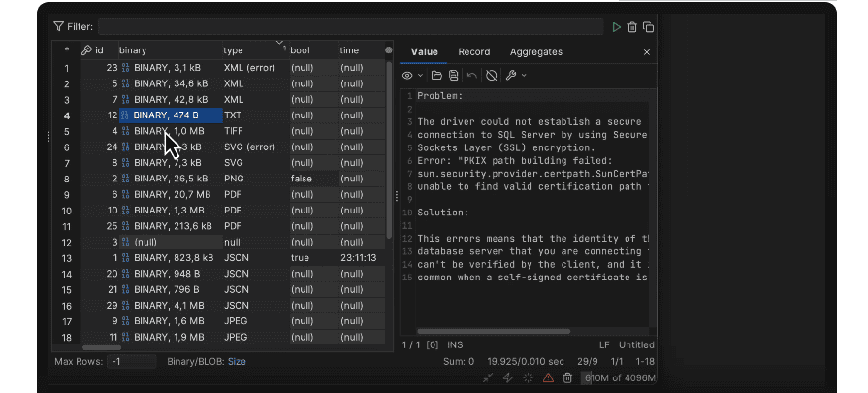Click the wrench settings icon
The image size is (868, 393).
click(x=511, y=76)
